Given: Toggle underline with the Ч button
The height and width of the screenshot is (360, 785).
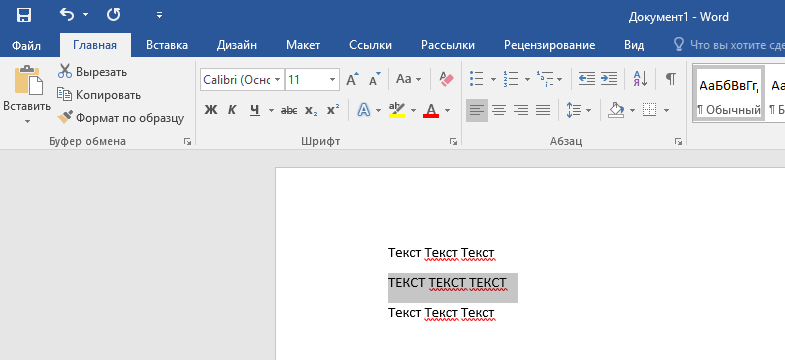Looking at the screenshot, I should [x=255, y=110].
